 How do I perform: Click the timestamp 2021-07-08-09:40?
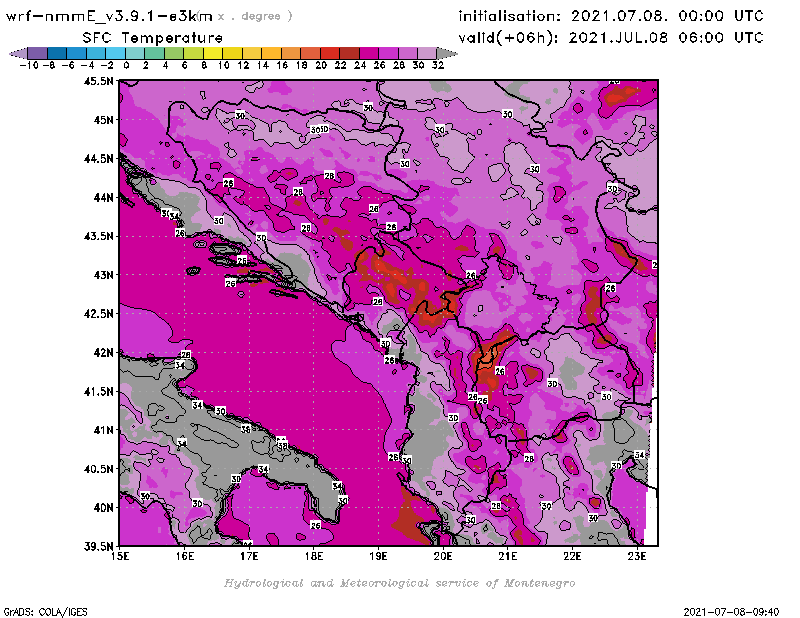731,611
